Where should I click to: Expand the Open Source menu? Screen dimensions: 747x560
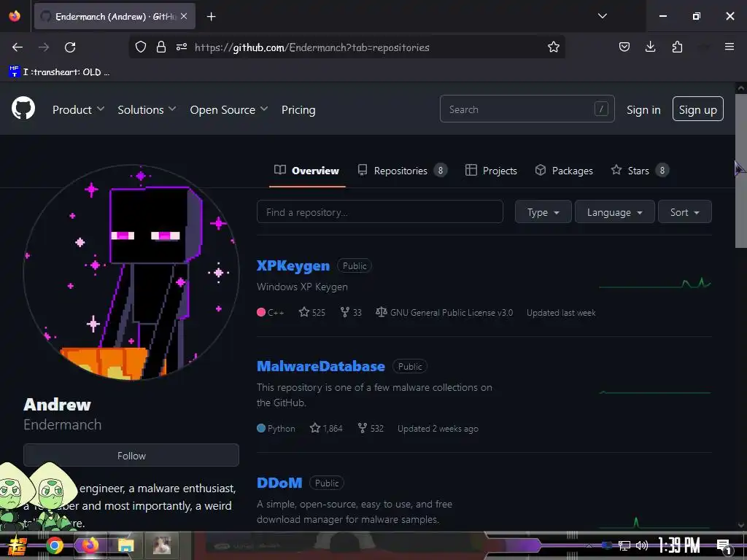(228, 109)
